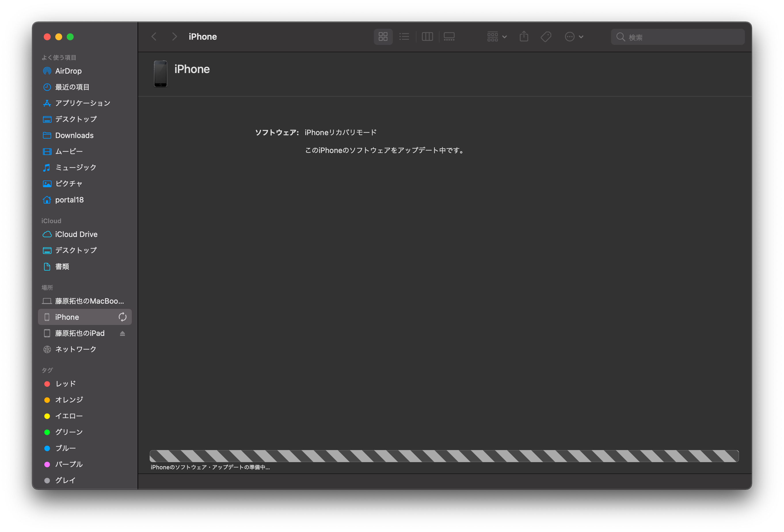The height and width of the screenshot is (532, 784).
Task: Click the back navigation arrow
Action: (x=154, y=37)
